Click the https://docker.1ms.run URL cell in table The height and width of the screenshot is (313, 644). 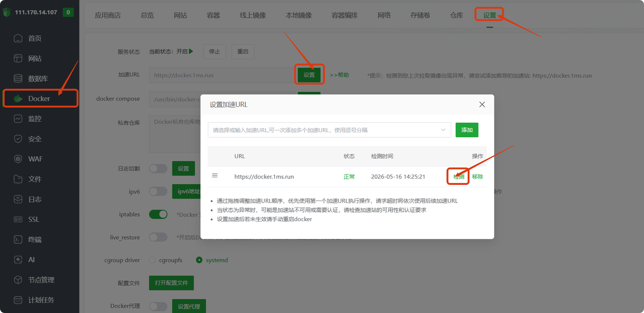[x=264, y=176]
